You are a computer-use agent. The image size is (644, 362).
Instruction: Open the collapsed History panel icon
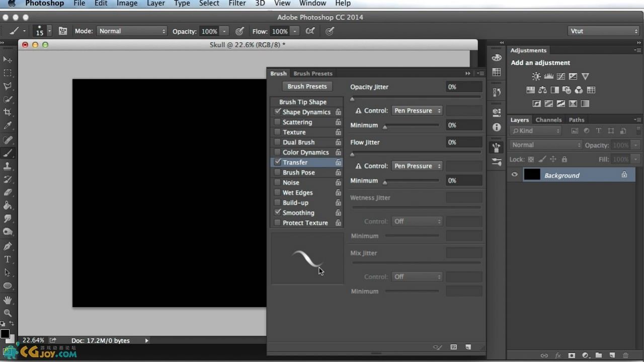497,93
